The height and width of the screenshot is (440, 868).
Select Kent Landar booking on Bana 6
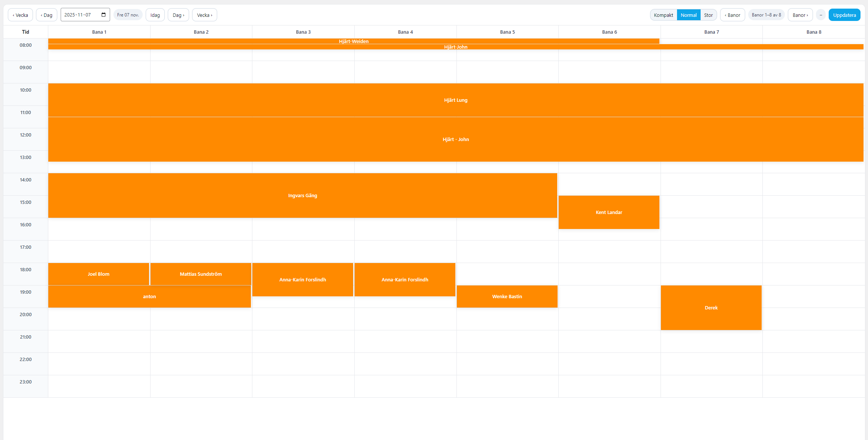608,212
